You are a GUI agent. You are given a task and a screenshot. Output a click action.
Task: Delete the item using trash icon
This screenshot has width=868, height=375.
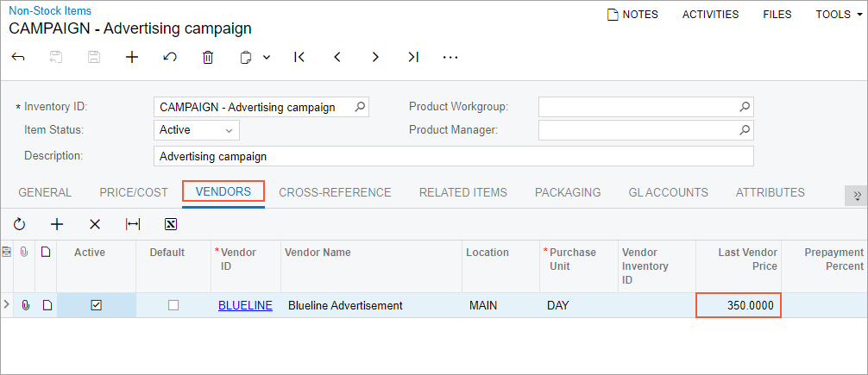tap(208, 57)
